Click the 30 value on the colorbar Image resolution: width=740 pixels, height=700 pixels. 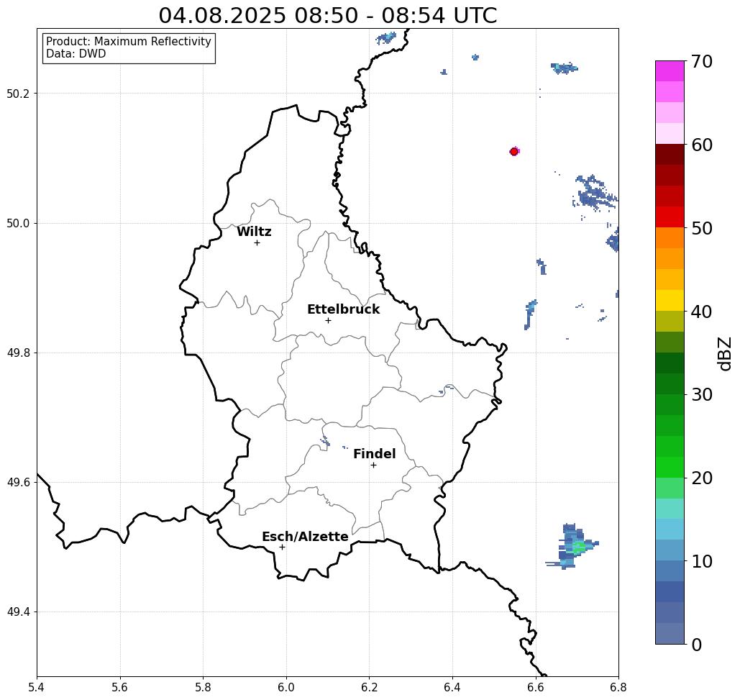702,395
